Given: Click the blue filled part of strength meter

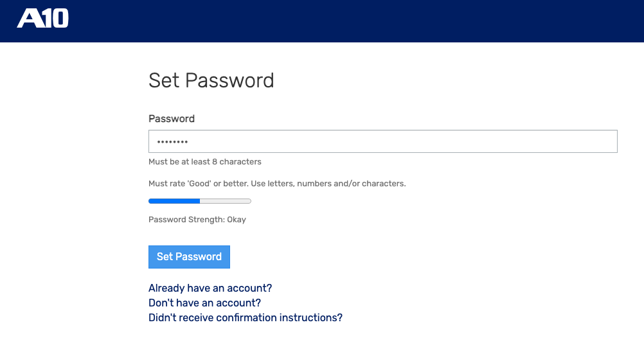Looking at the screenshot, I should (x=174, y=201).
